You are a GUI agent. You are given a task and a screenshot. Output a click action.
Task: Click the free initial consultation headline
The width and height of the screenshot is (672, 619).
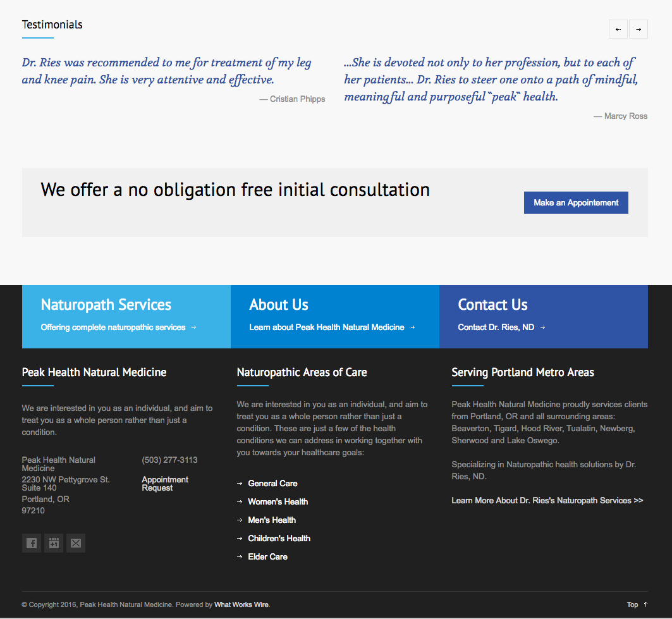(x=235, y=190)
